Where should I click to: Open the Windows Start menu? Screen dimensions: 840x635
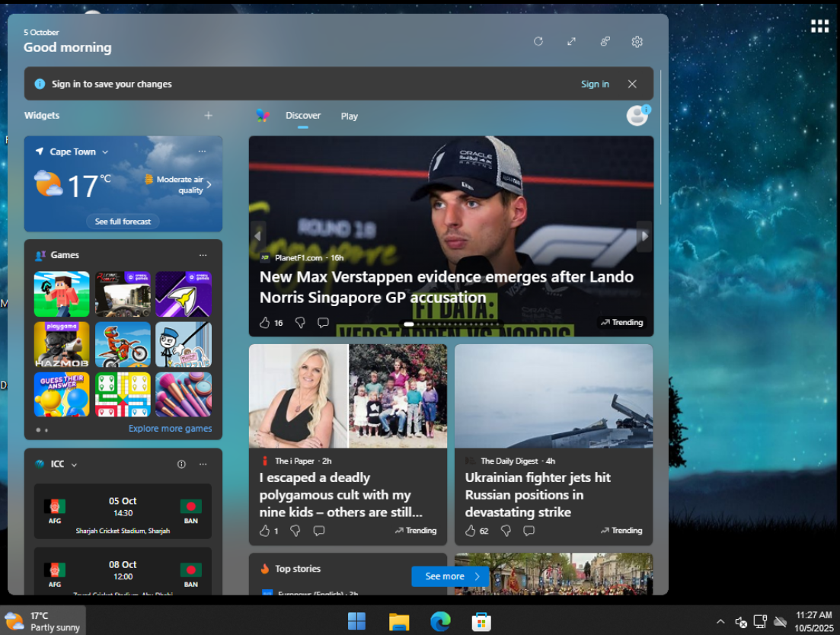356,621
